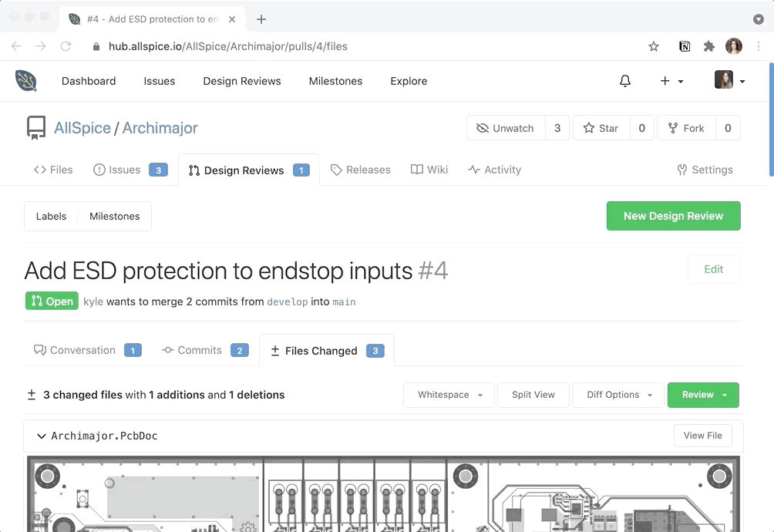Open Whitespace dropdown
This screenshot has width=774, height=532.
click(449, 395)
